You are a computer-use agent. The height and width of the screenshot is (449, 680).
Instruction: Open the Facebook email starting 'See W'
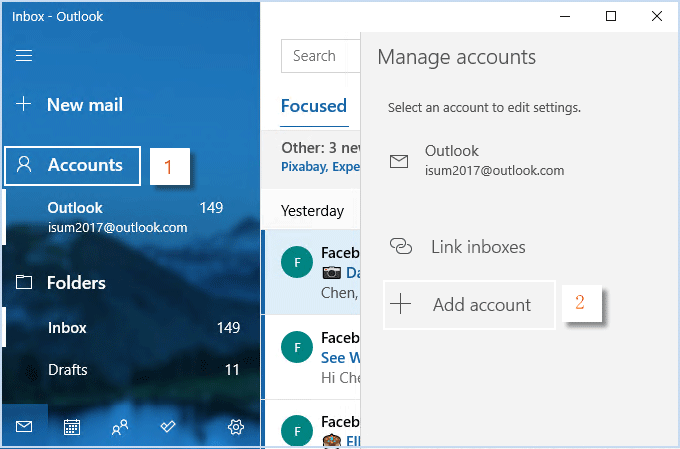coord(313,357)
